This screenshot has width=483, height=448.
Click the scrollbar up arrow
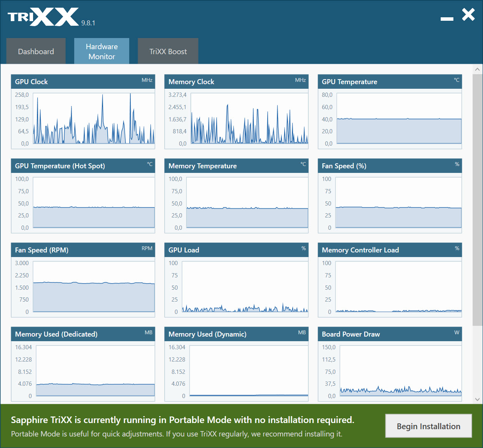coord(477,70)
